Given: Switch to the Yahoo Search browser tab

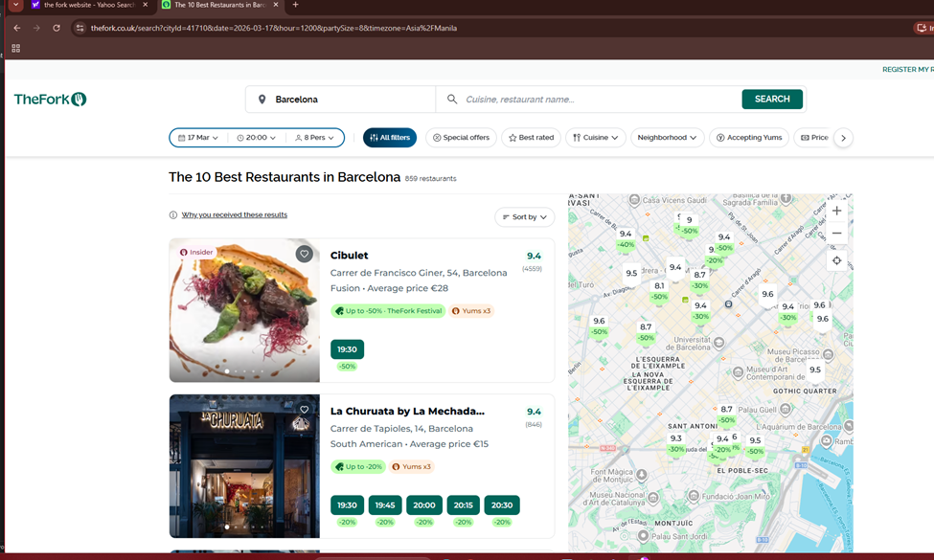Looking at the screenshot, I should 89,5.
